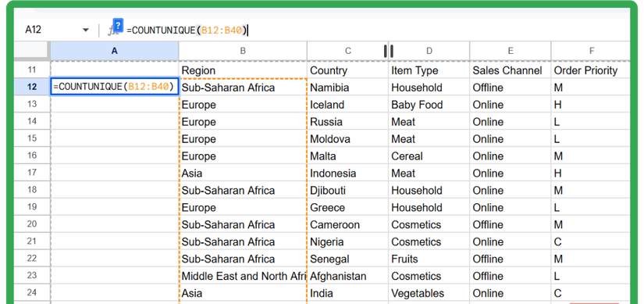Screen dimensions: 644x304
Task: Select column B header
Action: point(243,51)
